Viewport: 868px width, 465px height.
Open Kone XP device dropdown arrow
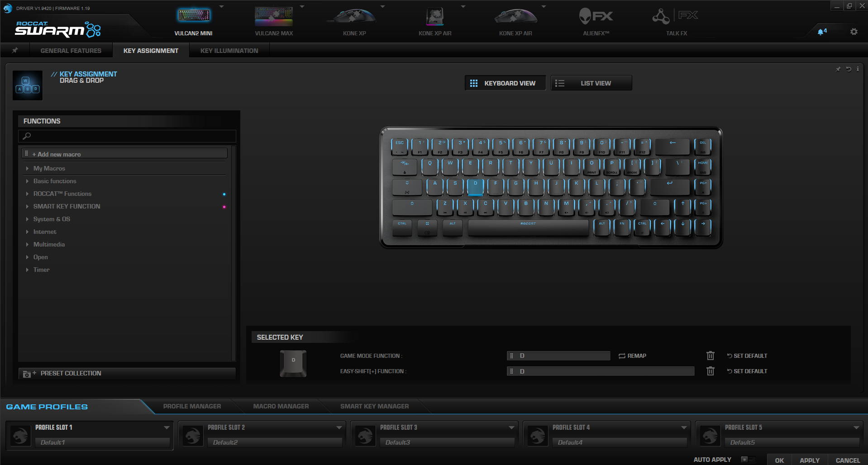tap(382, 7)
